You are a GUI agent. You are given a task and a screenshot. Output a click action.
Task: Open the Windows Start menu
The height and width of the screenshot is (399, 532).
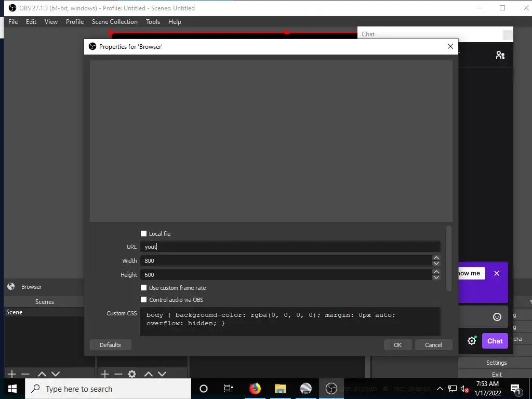[x=12, y=389]
